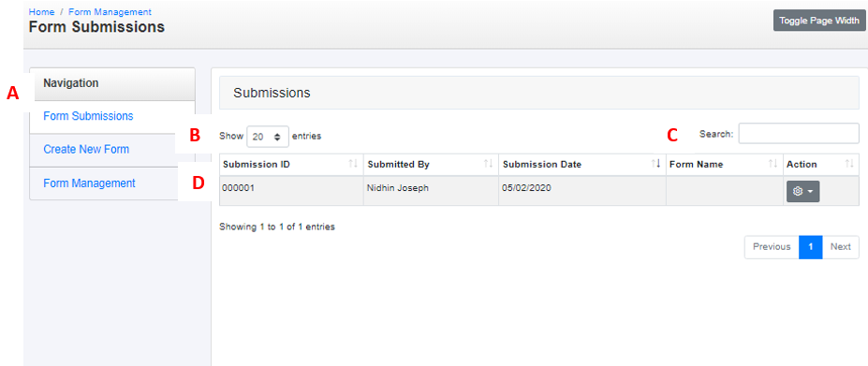868x366 pixels.
Task: Sort by Submission ID column arrows
Action: pos(353,164)
